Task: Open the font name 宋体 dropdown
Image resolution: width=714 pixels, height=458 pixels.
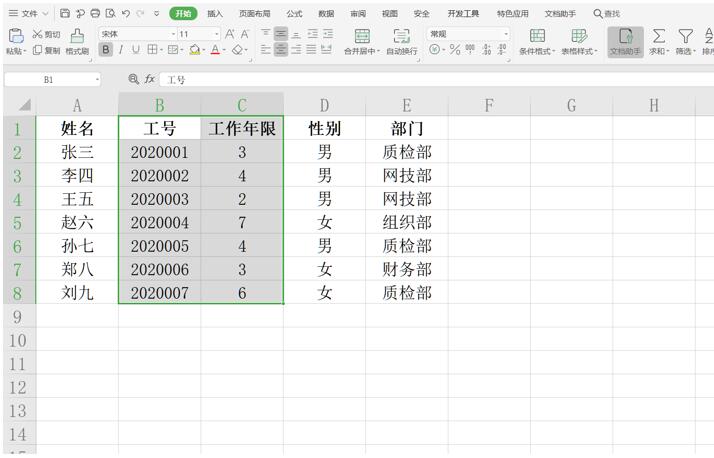Action: point(173,34)
